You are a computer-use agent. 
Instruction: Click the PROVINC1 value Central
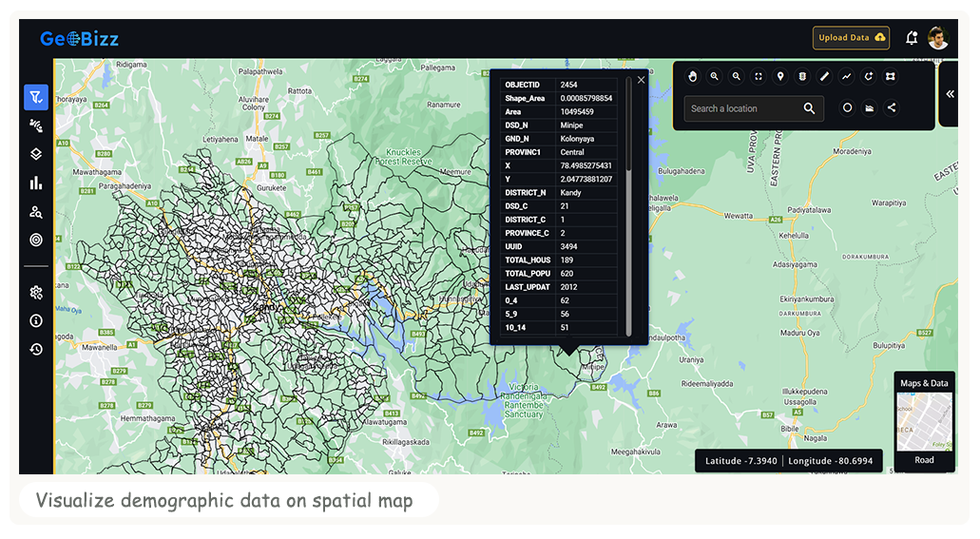pyautogui.click(x=572, y=152)
